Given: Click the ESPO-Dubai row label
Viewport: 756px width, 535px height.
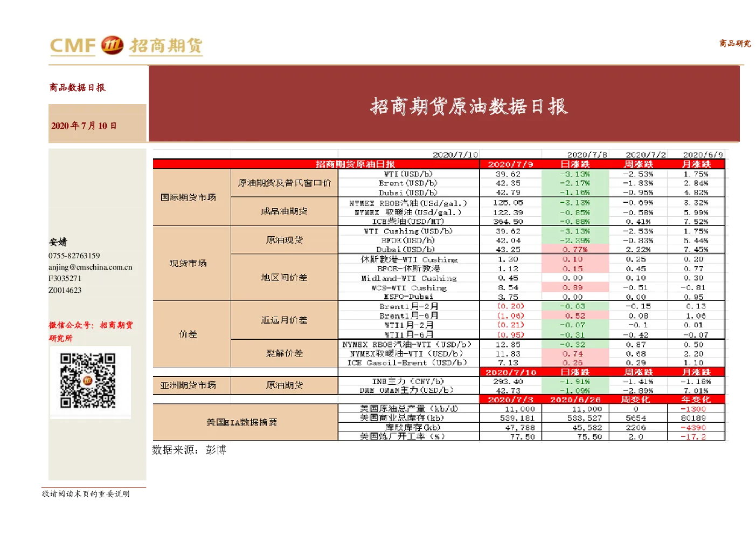Looking at the screenshot, I should coord(408,297).
